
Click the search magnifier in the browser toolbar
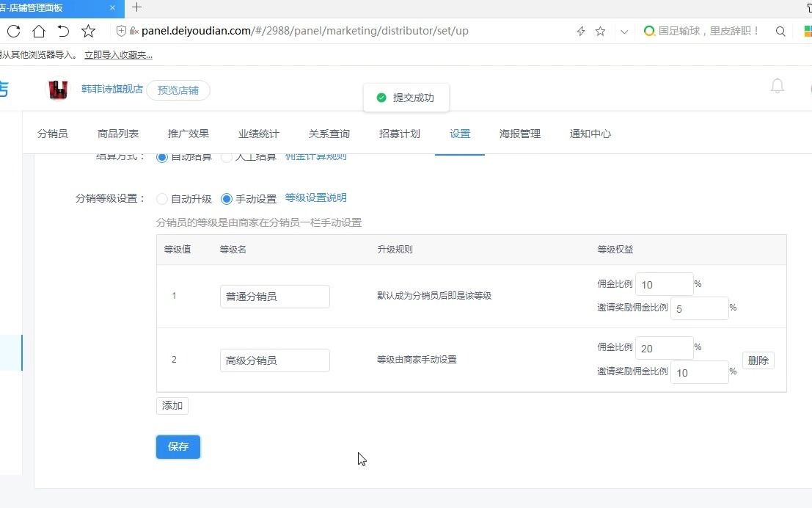click(780, 31)
